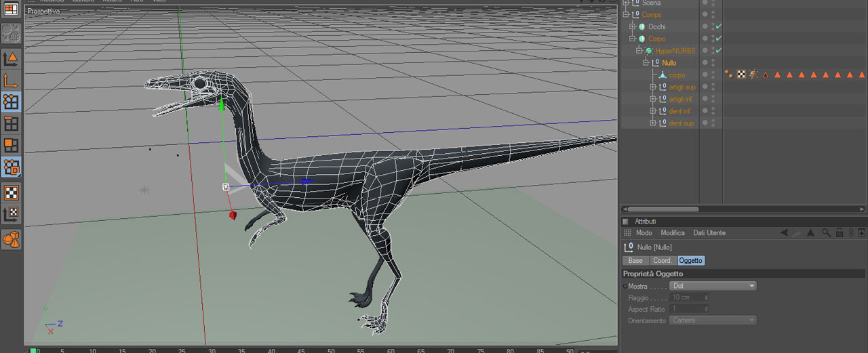Activate the Polygons mode tool
Viewport: 868px width, 353px height.
click(12, 146)
